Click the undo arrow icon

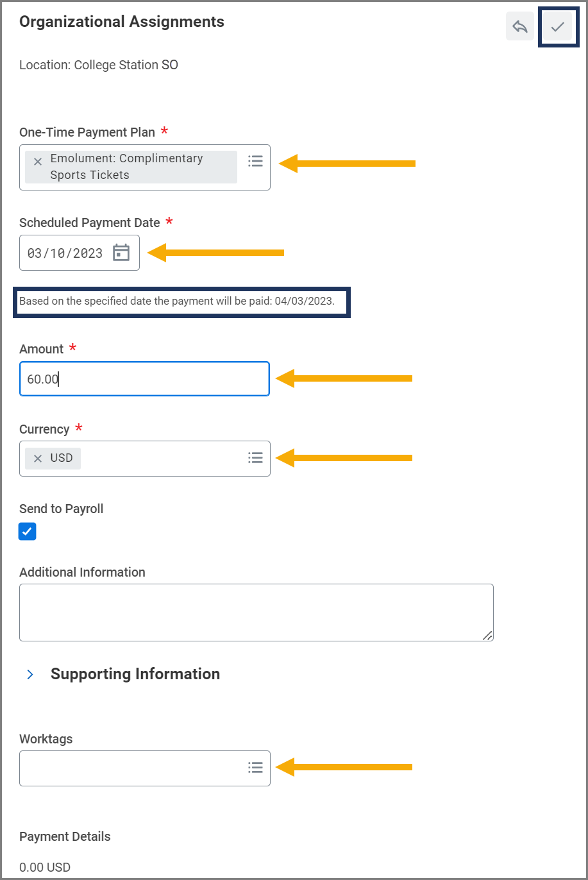point(519,27)
